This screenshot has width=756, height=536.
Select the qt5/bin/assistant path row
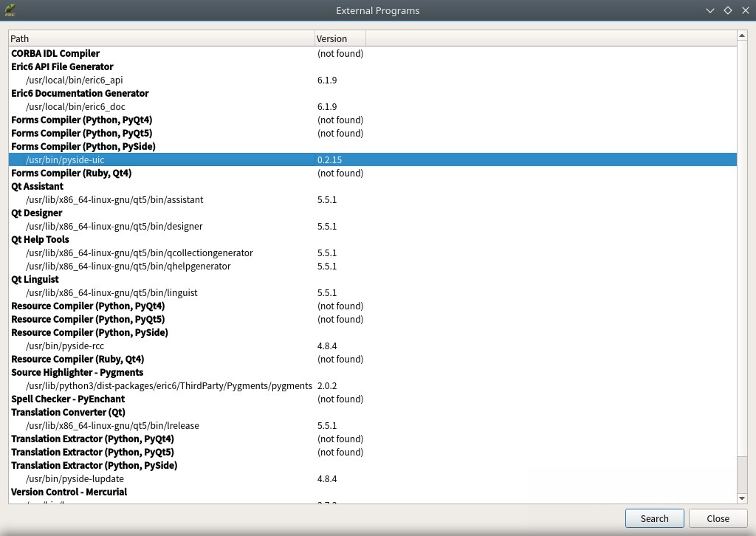pos(373,199)
